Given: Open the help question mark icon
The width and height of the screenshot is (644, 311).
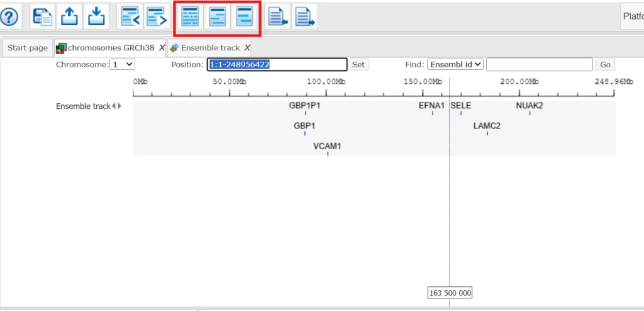Looking at the screenshot, I should pyautogui.click(x=11, y=16).
